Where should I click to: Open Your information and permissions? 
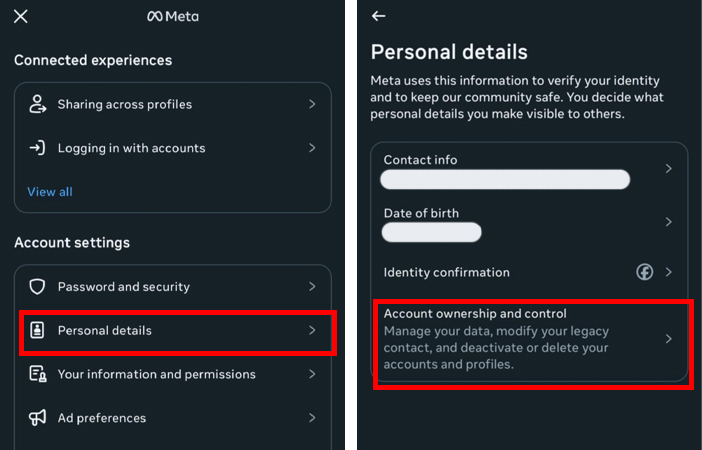click(173, 374)
